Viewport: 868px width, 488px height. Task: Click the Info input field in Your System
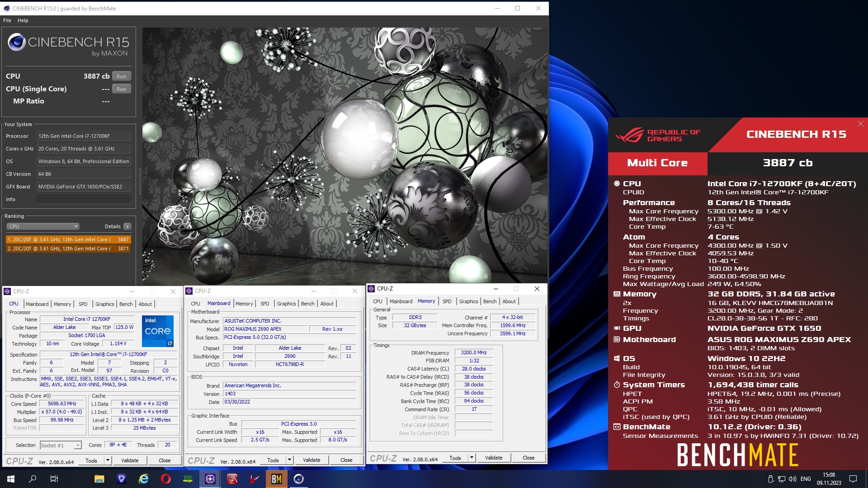[84, 199]
